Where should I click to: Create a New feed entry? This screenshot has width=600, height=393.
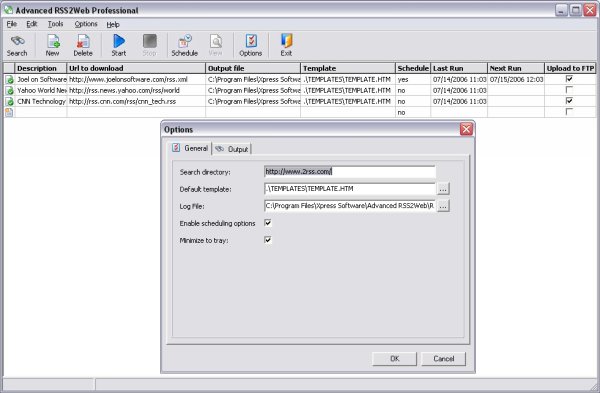pos(53,45)
